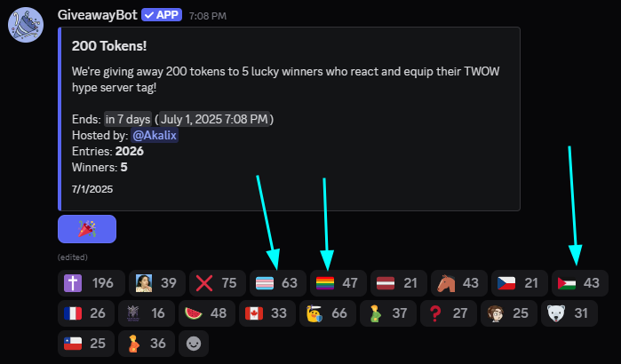Click the GiveawayBot avatar image
Image resolution: width=621 pixels, height=364 pixels.
[x=26, y=25]
